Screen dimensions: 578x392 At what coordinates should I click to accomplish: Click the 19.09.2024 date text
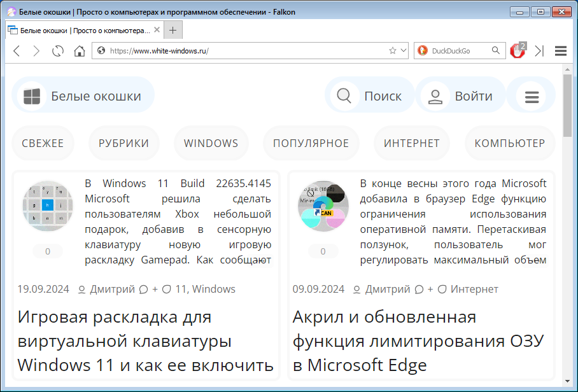click(43, 289)
